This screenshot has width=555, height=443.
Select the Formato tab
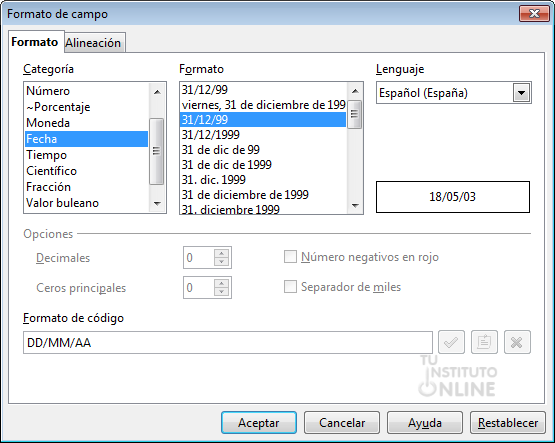pos(35,42)
